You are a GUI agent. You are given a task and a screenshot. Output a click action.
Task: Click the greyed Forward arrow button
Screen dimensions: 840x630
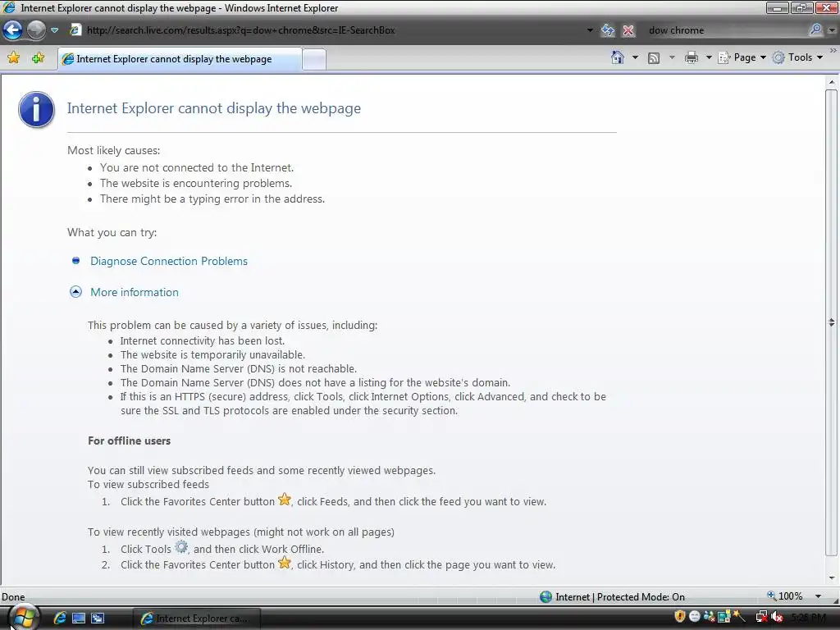tap(36, 30)
